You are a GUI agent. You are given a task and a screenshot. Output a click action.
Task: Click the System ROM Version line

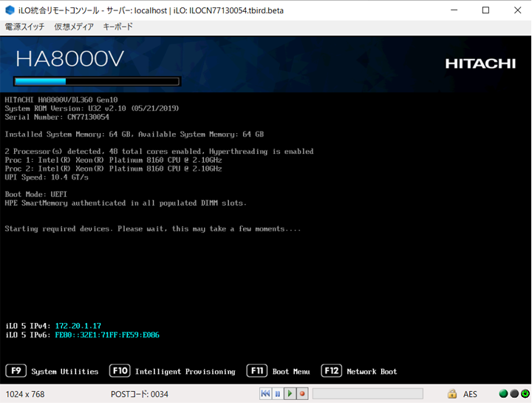click(92, 109)
